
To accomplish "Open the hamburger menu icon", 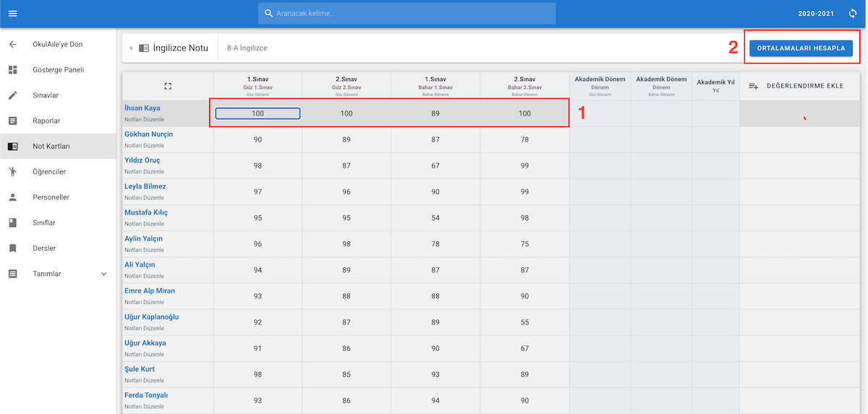I will [x=13, y=14].
